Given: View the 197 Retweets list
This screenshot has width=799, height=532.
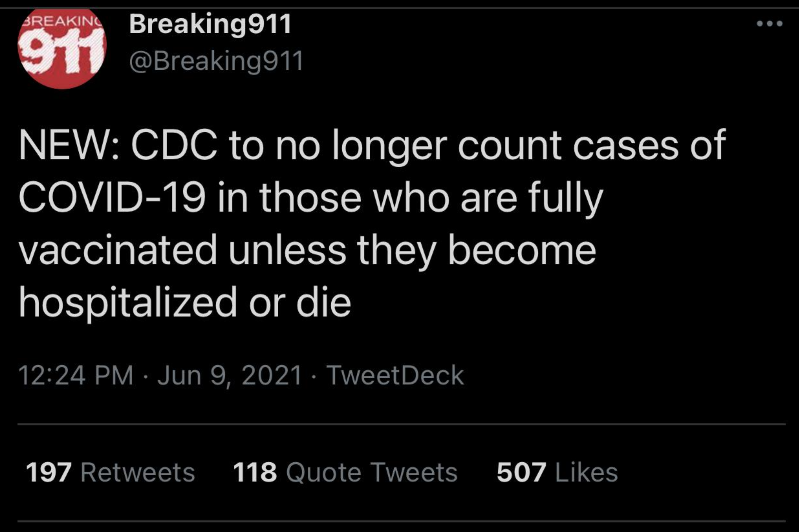Looking at the screenshot, I should tap(111, 472).
